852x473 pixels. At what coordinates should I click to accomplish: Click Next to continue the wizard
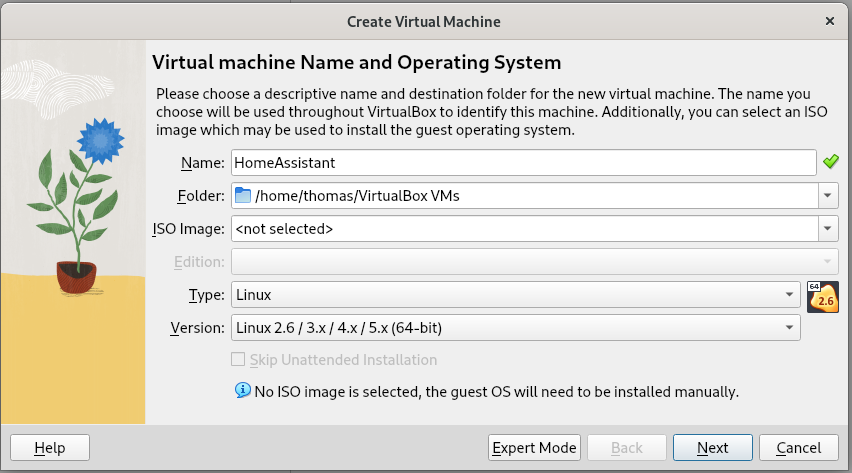pos(713,447)
